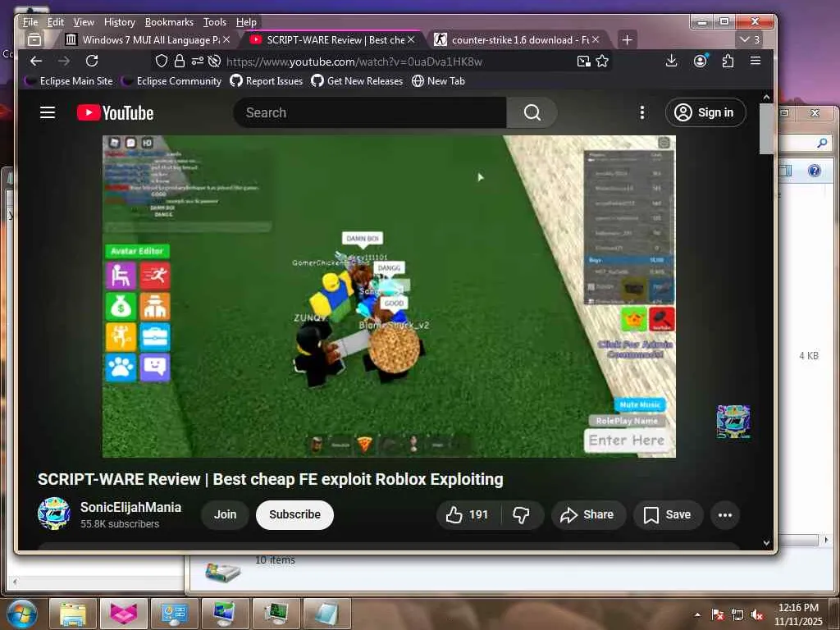840x630 pixels.
Task: Open picture-in-picture icon in address bar
Action: click(584, 61)
